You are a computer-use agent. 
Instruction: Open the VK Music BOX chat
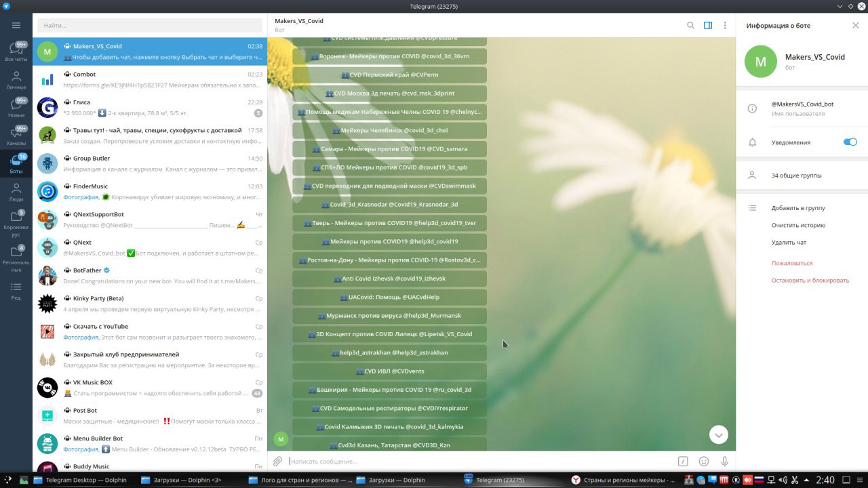click(150, 387)
